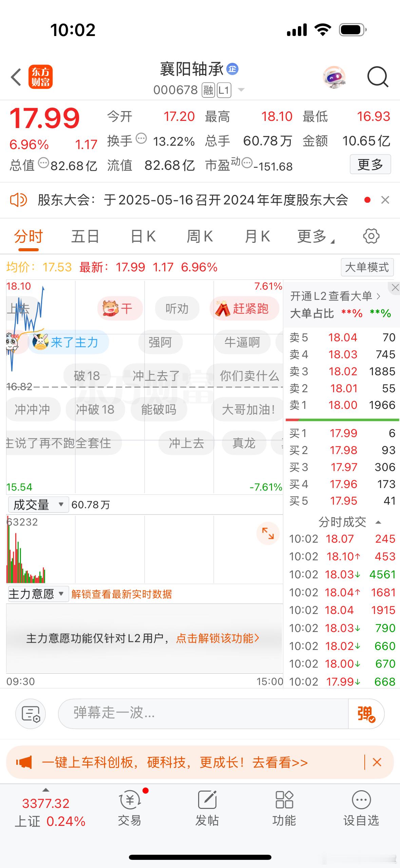400x868 pixels.
Task: Tap the L1 level badge
Action: click(x=224, y=90)
